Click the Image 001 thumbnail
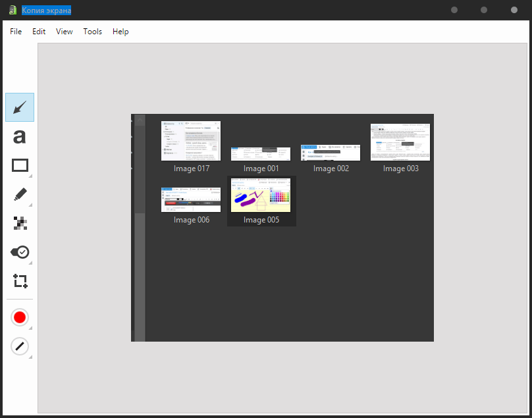The height and width of the screenshot is (418, 532). click(x=261, y=153)
